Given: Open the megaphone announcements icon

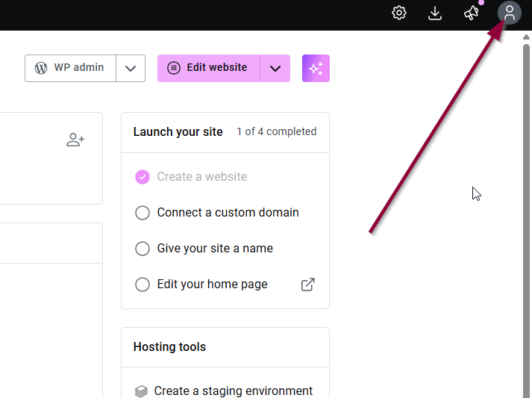Looking at the screenshot, I should pyautogui.click(x=471, y=13).
